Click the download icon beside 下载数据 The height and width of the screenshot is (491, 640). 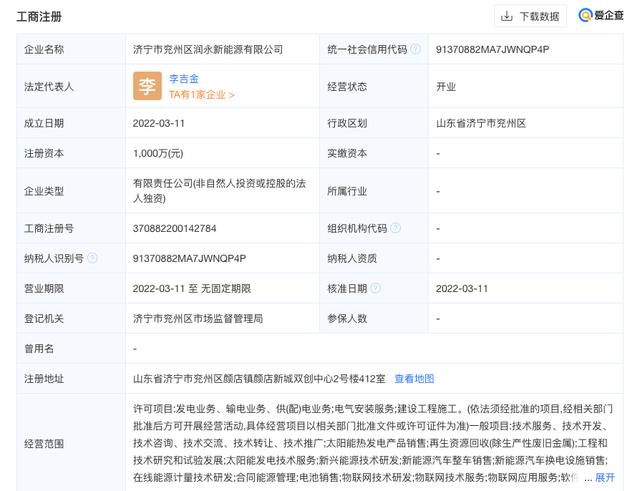pos(507,16)
